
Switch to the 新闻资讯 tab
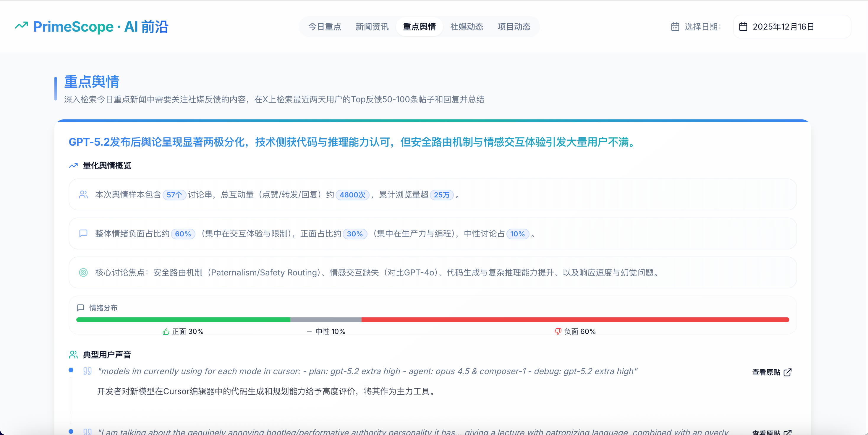point(372,27)
